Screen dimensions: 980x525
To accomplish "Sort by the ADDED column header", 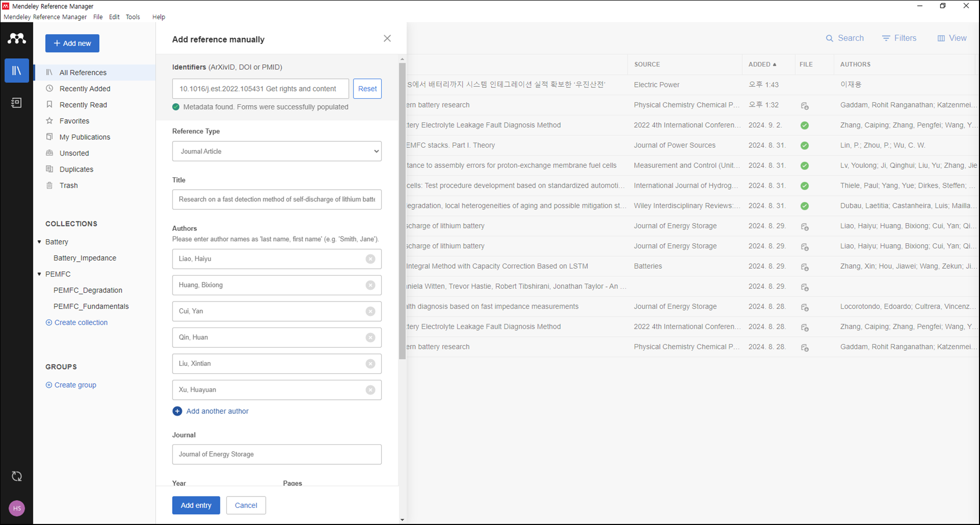I will point(762,64).
